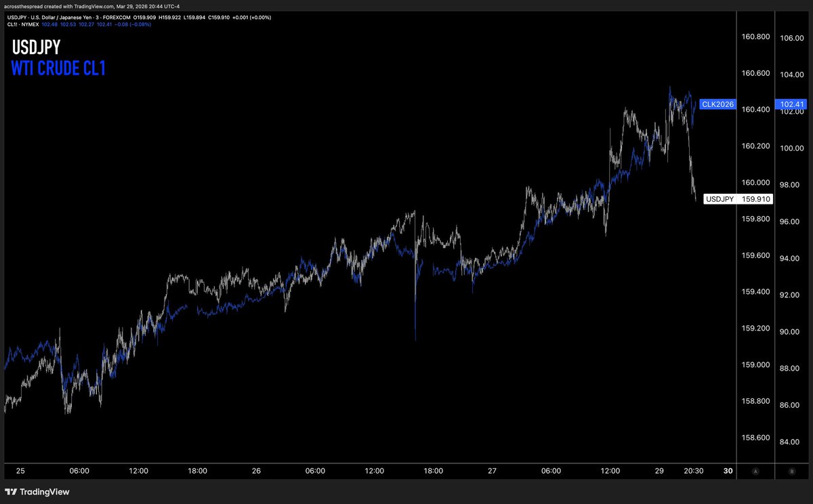
Task: Click the low value L159.894 in legend
Action: click(194, 17)
